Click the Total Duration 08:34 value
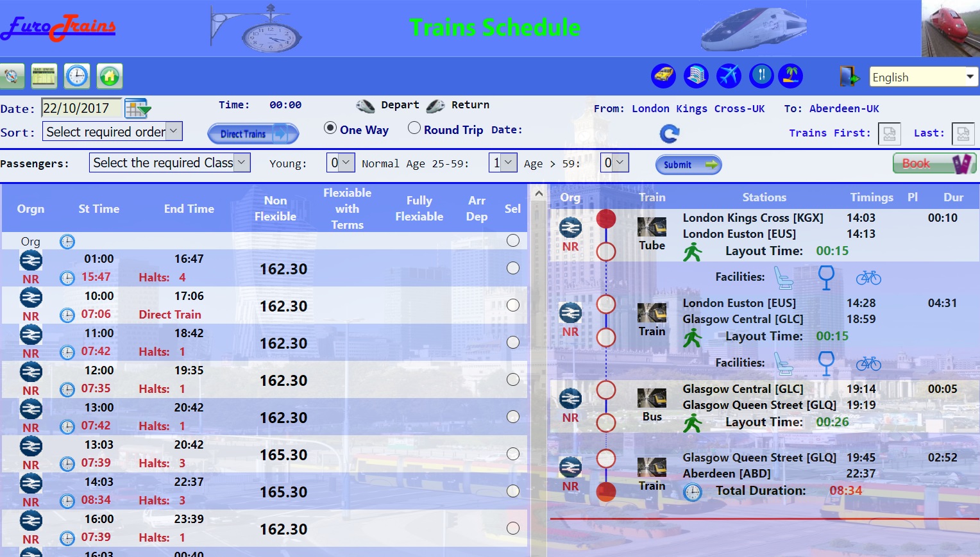This screenshot has width=980, height=557. (x=846, y=491)
